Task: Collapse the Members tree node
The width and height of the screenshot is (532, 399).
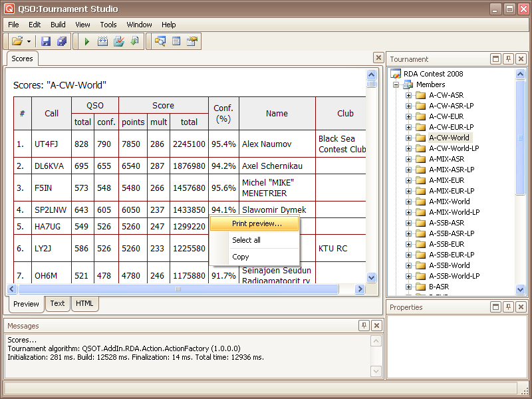Action: pos(396,84)
